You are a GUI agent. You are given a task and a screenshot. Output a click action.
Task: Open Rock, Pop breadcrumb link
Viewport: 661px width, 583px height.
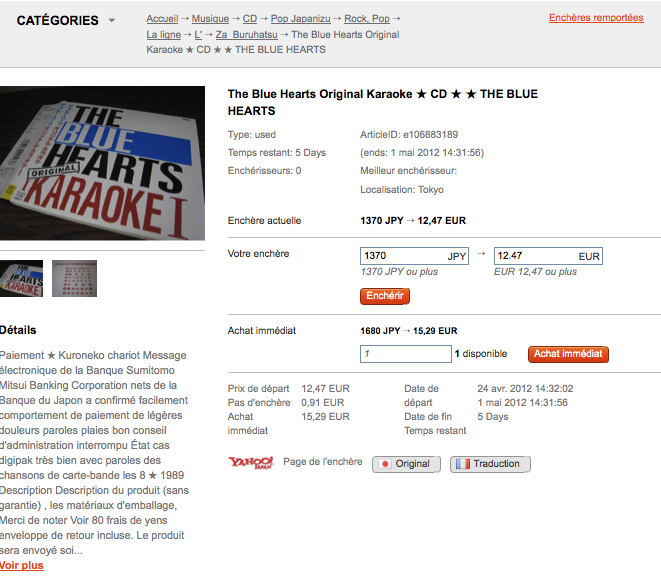367,19
